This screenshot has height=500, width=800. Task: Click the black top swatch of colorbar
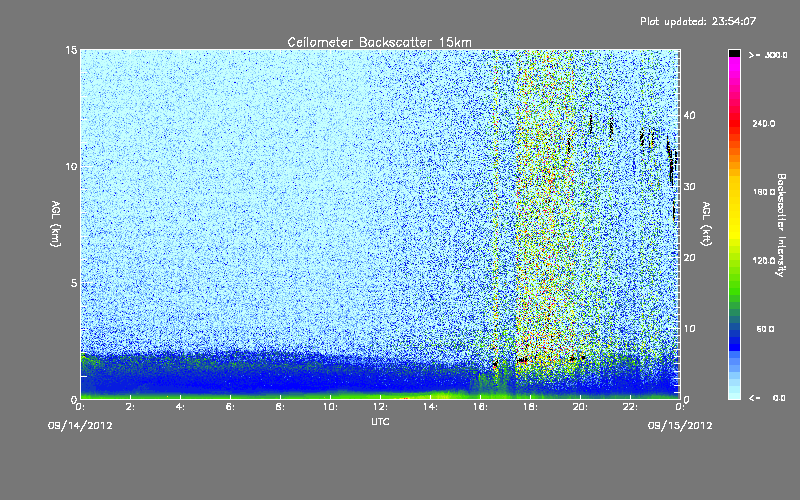click(x=734, y=53)
